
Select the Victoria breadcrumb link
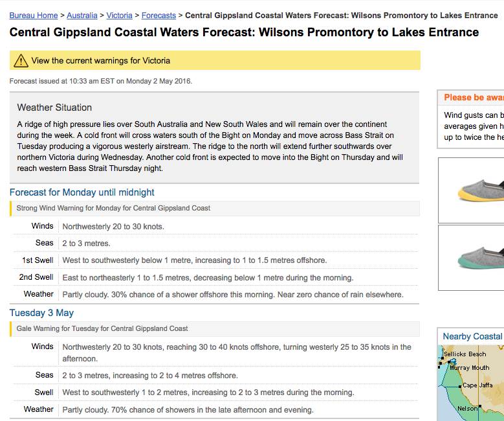[119, 15]
